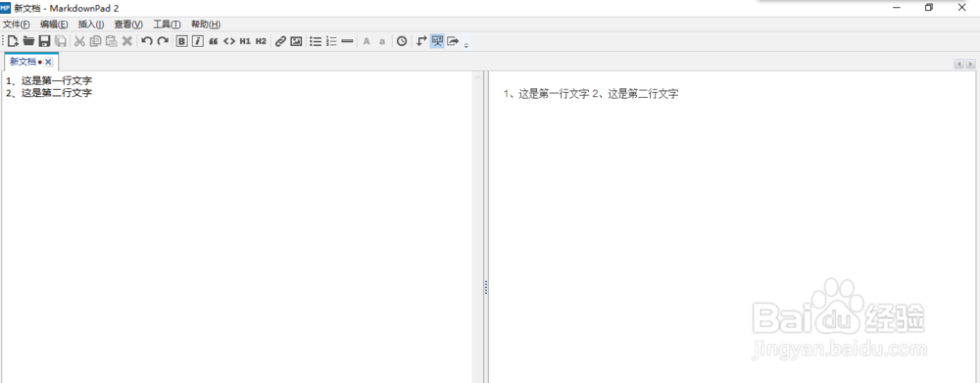Export the document with the export icon
Screen dimensions: 980x383
coord(453,41)
